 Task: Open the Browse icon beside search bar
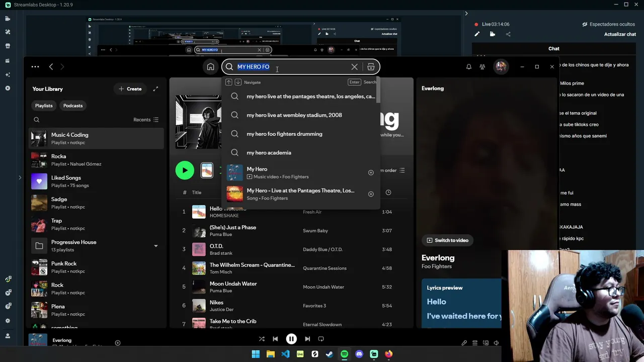pyautogui.click(x=371, y=67)
